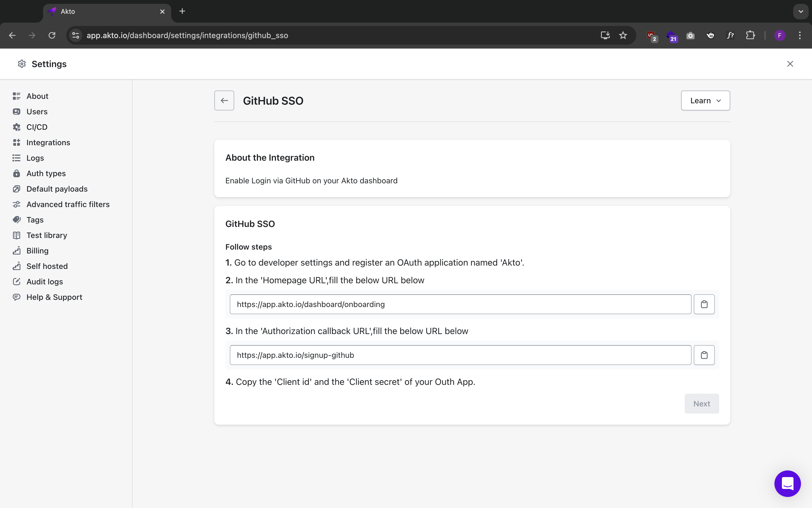Open the tab search chevron dropdown

801,11
